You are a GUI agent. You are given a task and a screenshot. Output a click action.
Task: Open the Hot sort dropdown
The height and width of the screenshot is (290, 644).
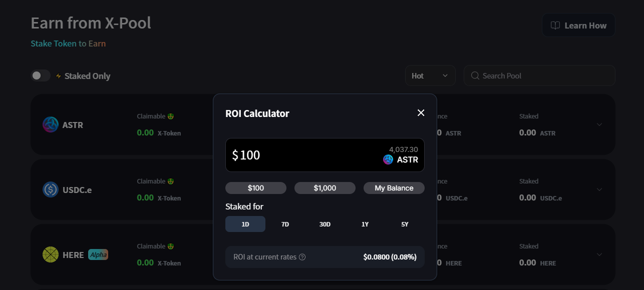click(430, 75)
